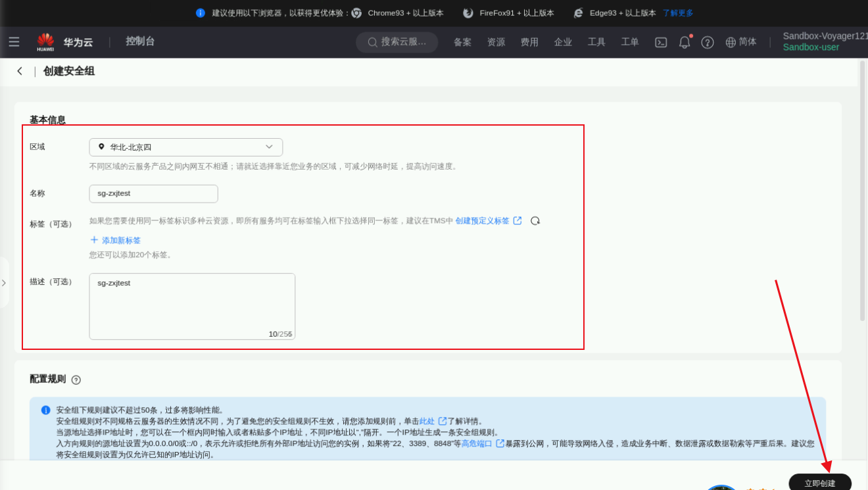868x490 pixels.
Task: Open the 区域 region dropdown
Action: pyautogui.click(x=186, y=147)
